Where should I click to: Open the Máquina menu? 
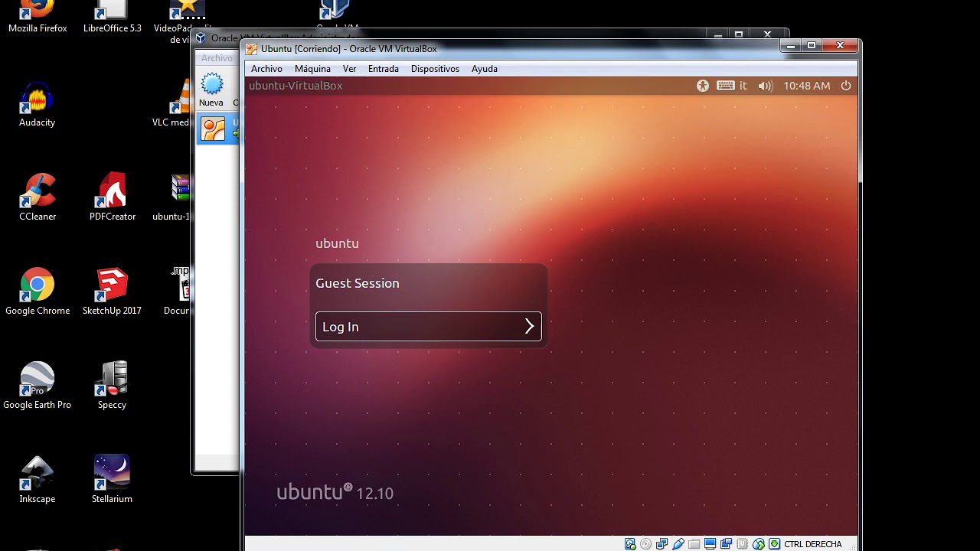tap(312, 69)
